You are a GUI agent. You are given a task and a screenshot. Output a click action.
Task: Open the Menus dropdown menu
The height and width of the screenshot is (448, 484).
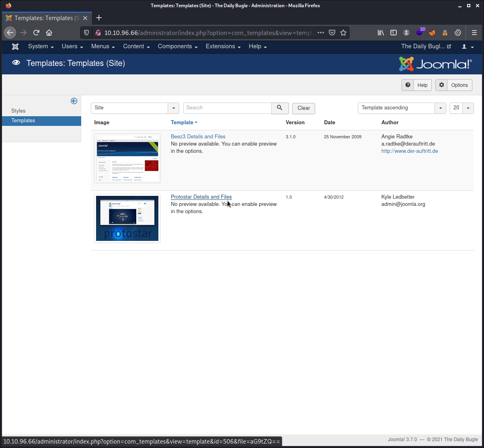[x=103, y=47]
